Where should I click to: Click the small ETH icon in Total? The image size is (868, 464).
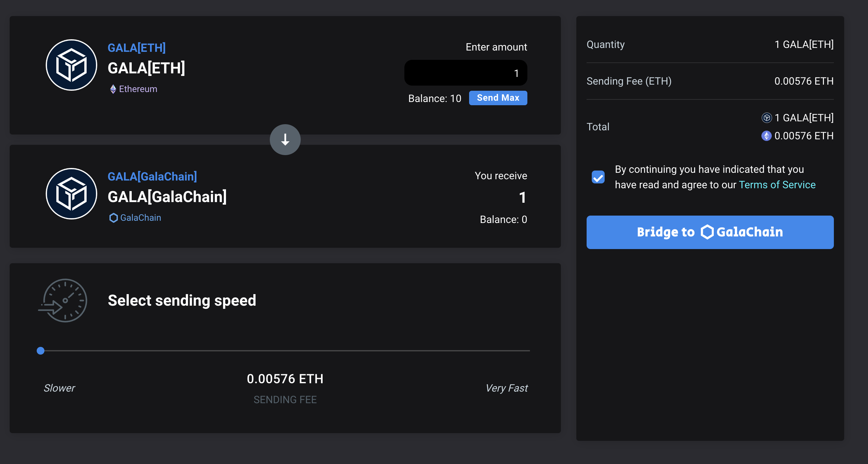click(x=767, y=136)
